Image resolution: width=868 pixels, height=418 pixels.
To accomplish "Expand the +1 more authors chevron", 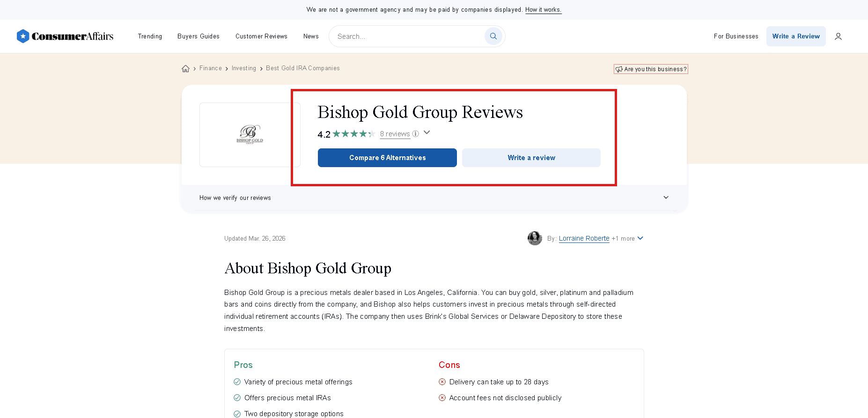I will pos(640,238).
